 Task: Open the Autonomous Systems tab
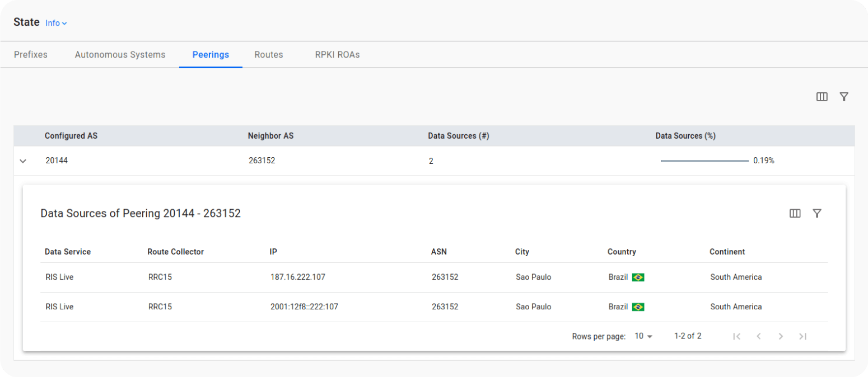click(120, 55)
